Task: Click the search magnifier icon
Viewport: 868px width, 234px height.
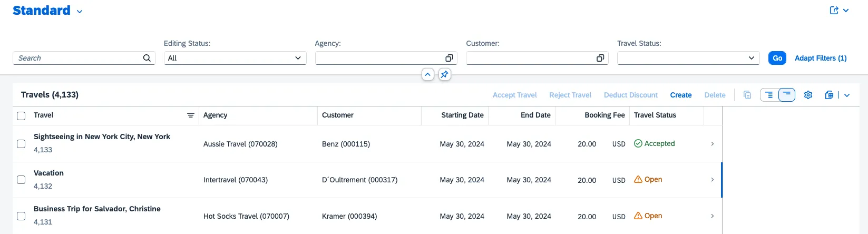Action: point(147,58)
